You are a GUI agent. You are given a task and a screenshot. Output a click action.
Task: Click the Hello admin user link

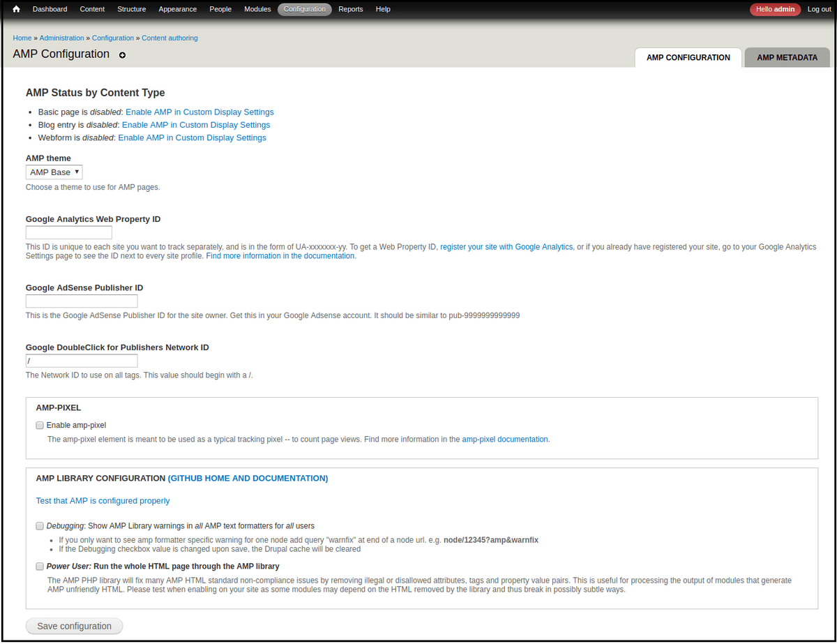(776, 9)
